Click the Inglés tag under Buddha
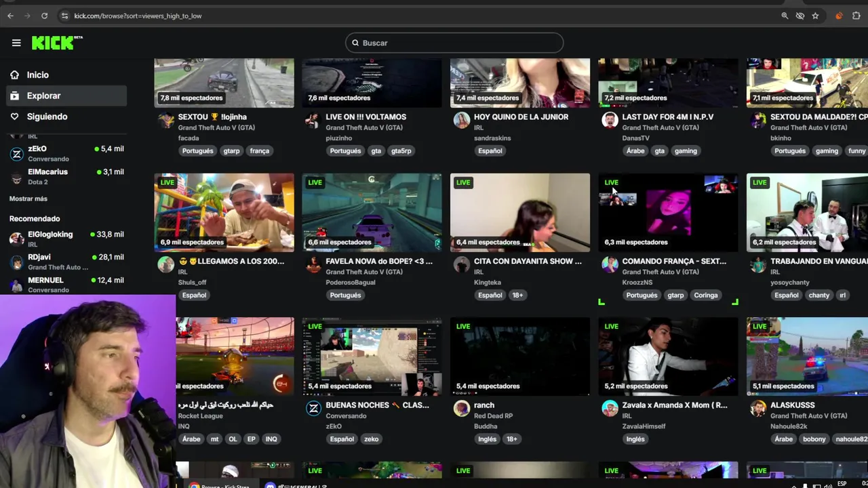Image resolution: width=868 pixels, height=488 pixels. click(x=488, y=439)
